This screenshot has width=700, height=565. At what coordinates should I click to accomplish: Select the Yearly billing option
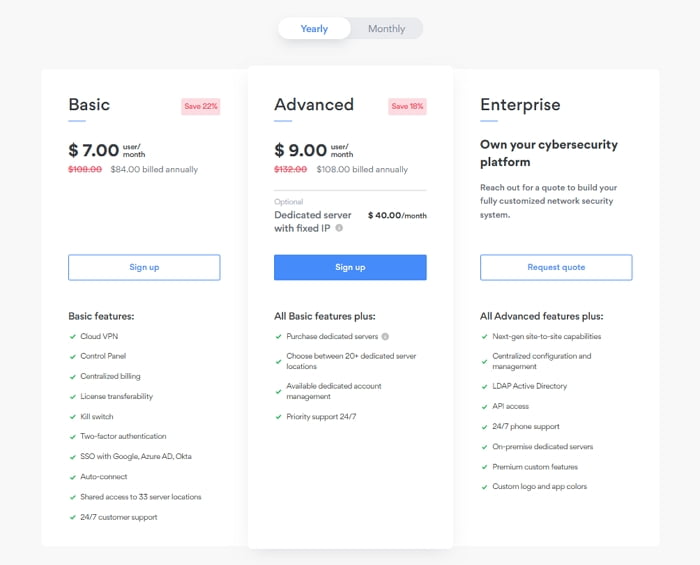(x=314, y=29)
